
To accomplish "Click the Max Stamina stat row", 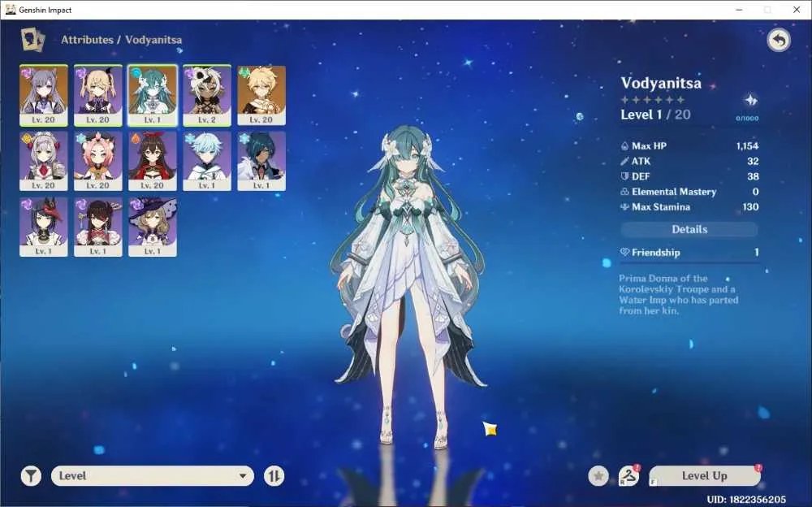I will pos(689,207).
